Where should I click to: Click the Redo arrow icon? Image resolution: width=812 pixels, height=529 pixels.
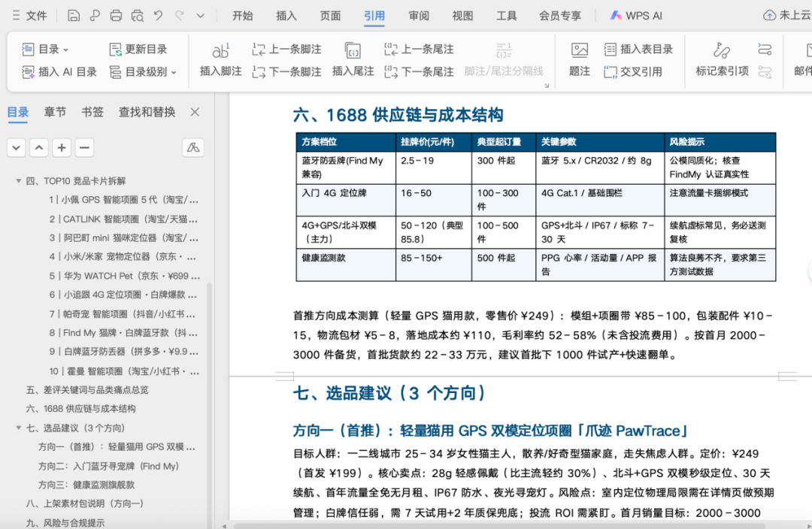click(x=179, y=16)
